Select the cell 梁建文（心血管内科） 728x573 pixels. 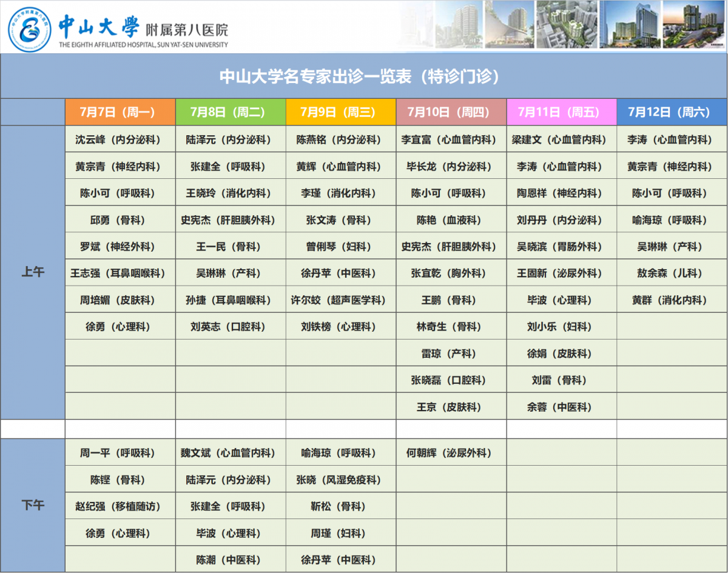point(562,139)
